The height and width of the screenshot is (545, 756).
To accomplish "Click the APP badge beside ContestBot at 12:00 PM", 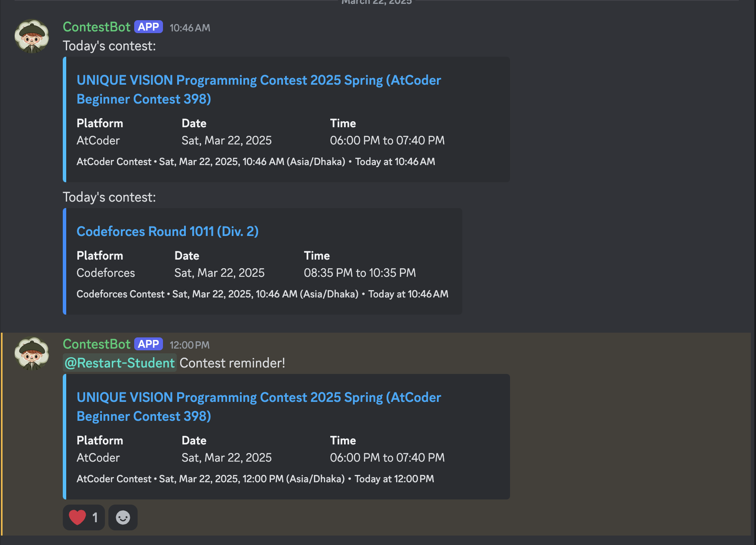I will point(149,344).
